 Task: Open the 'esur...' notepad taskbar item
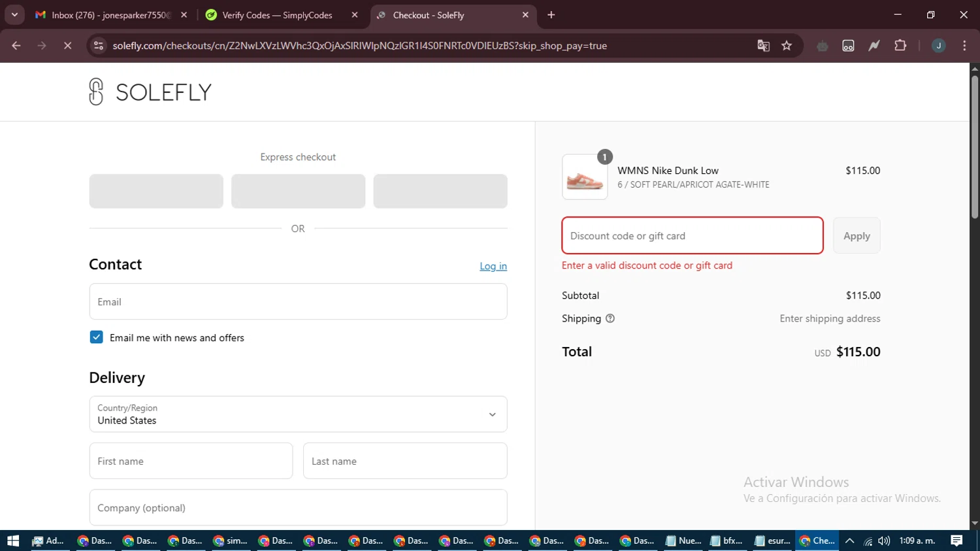pos(772,541)
